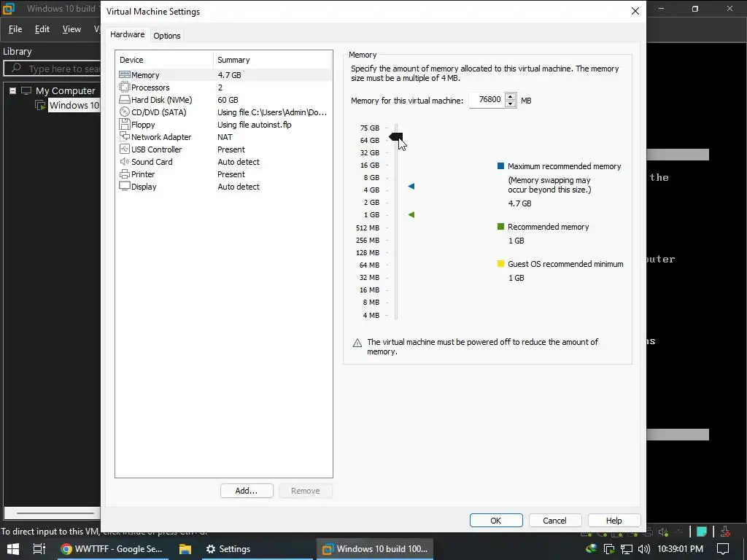The width and height of the screenshot is (747, 560).
Task: Click the 'Using file autoinst.flp' summary
Action: 255,124
